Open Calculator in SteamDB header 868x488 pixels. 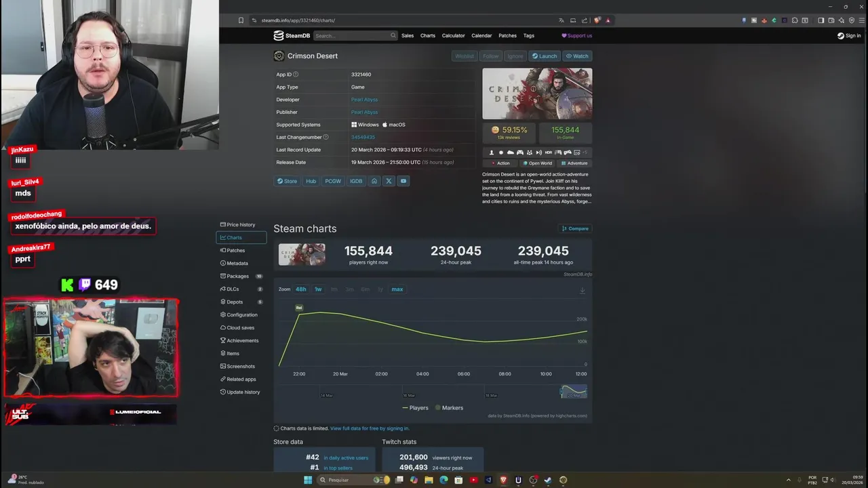[454, 36]
